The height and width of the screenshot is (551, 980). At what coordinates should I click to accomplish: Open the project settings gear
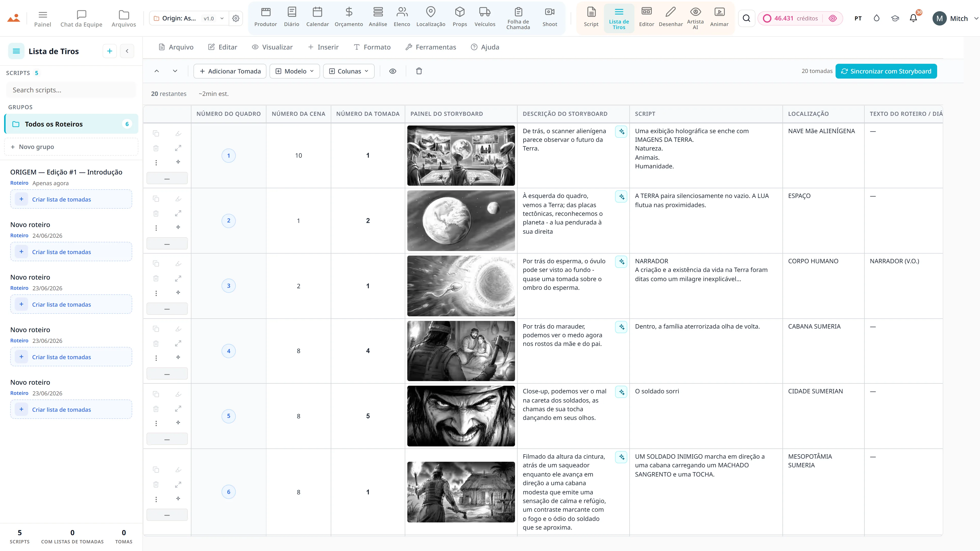click(x=236, y=18)
